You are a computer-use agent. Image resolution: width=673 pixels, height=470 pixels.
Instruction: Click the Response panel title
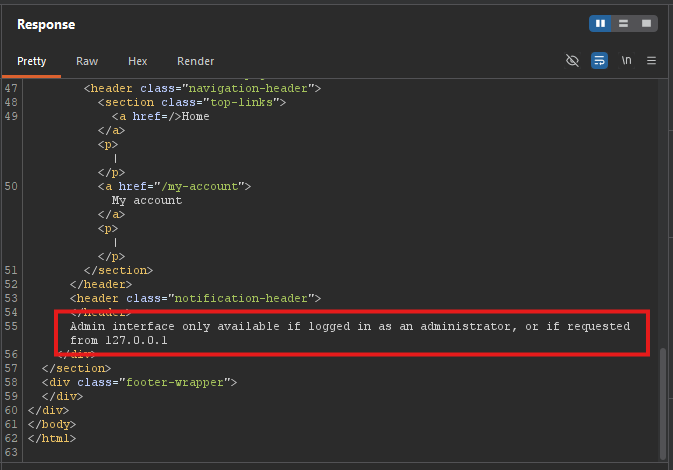point(46,24)
